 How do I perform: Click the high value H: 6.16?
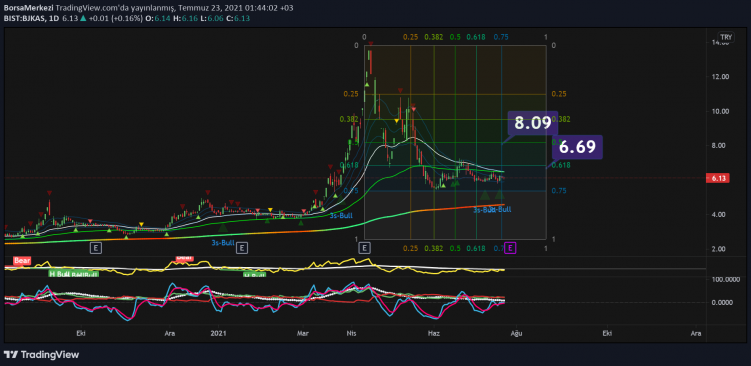click(185, 18)
